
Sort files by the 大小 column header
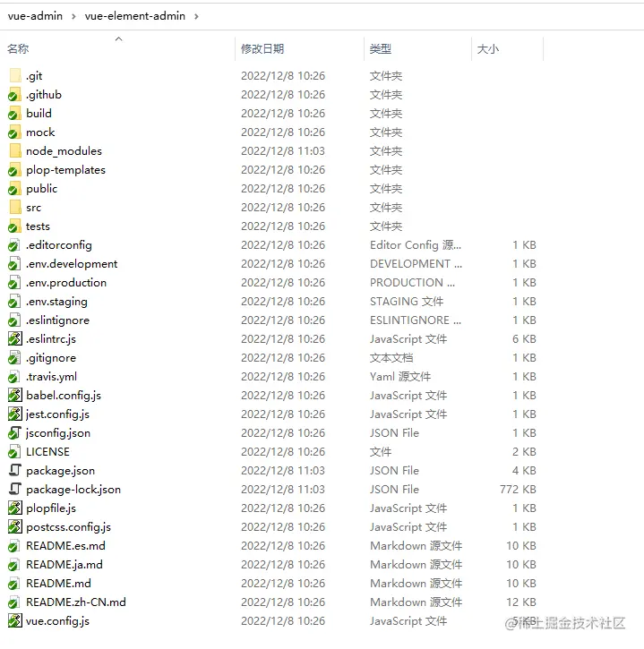point(488,49)
